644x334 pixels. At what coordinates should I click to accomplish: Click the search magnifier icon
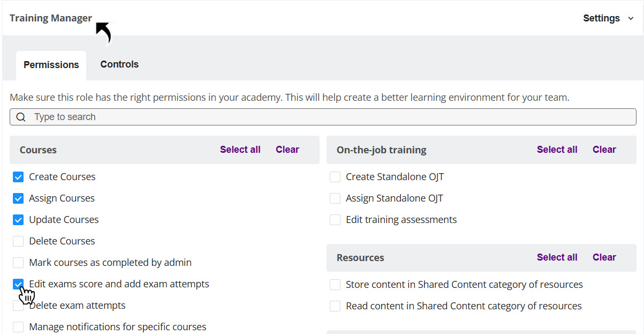coord(21,117)
